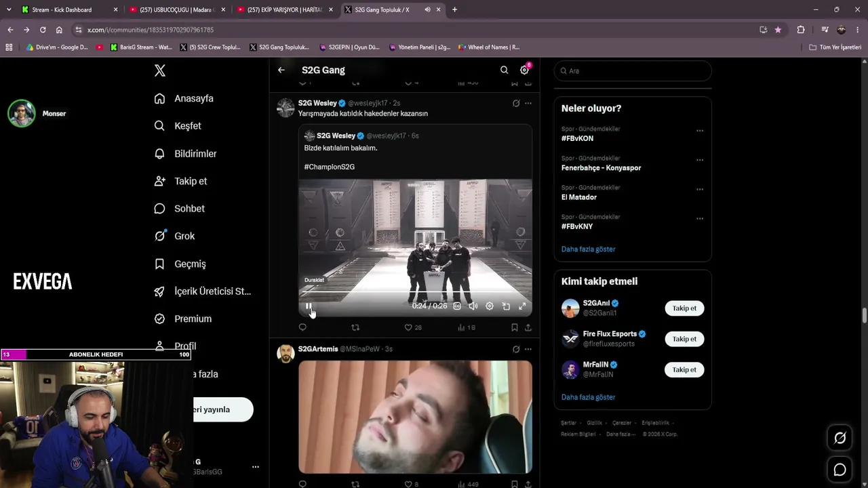Click Daha fazla göster under Neler oluyor

tap(588, 249)
